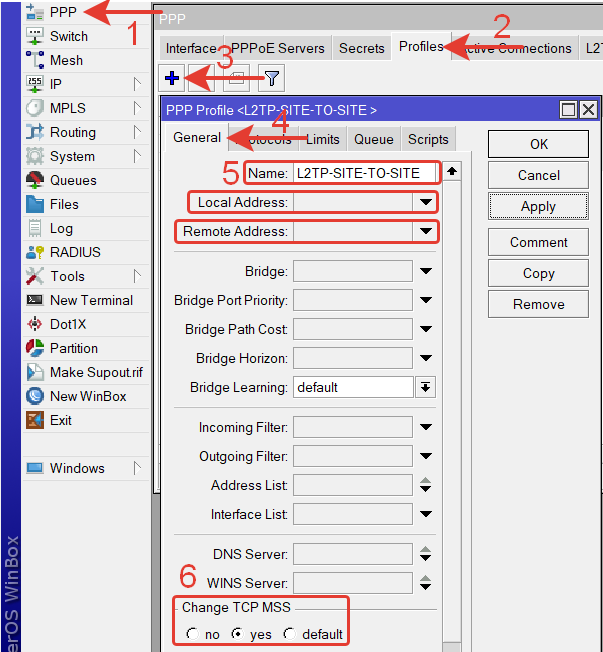
Task: Click the Remove button
Action: tap(539, 304)
